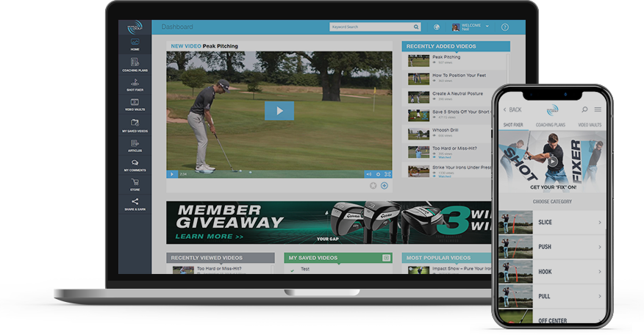Click the Me and My Golf logo in the sidebar
The width and height of the screenshot is (644, 335).
pyautogui.click(x=135, y=27)
